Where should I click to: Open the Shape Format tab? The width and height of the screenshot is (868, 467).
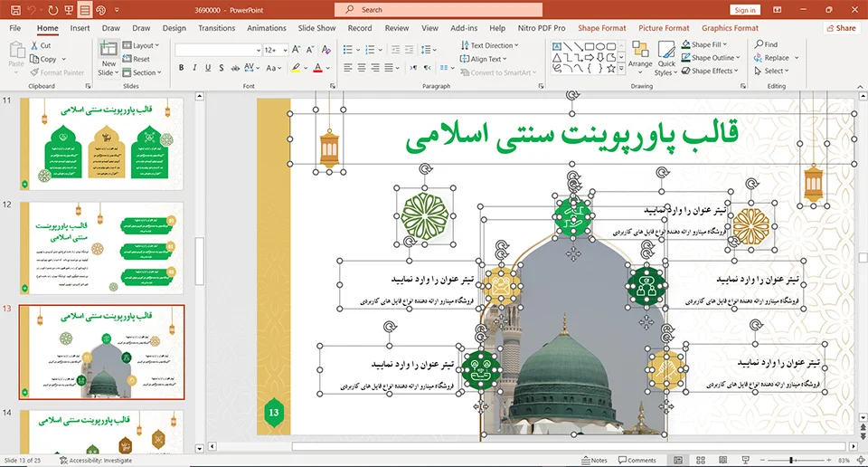tap(602, 28)
